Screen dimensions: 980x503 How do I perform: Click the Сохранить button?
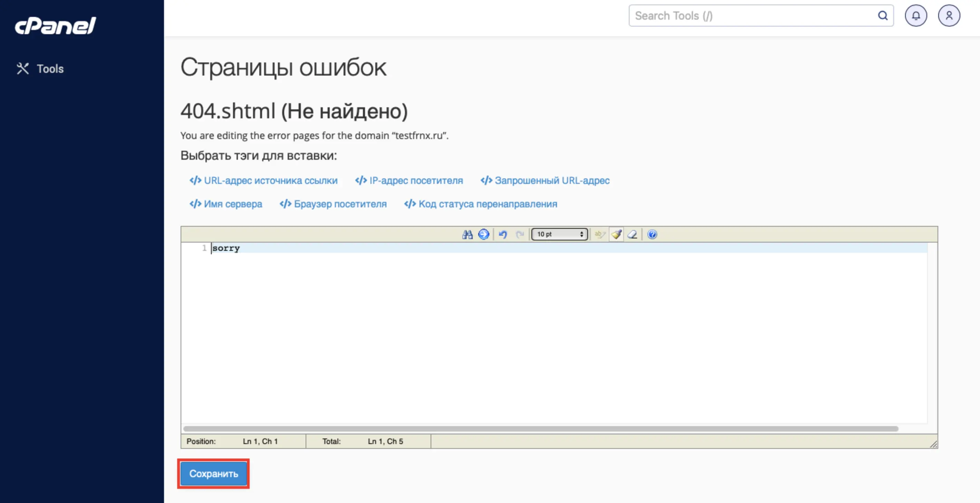pos(213,474)
